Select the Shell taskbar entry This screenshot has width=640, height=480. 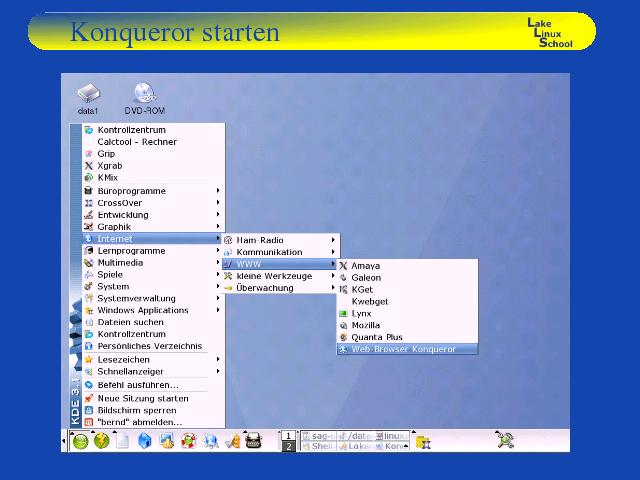coord(320,446)
